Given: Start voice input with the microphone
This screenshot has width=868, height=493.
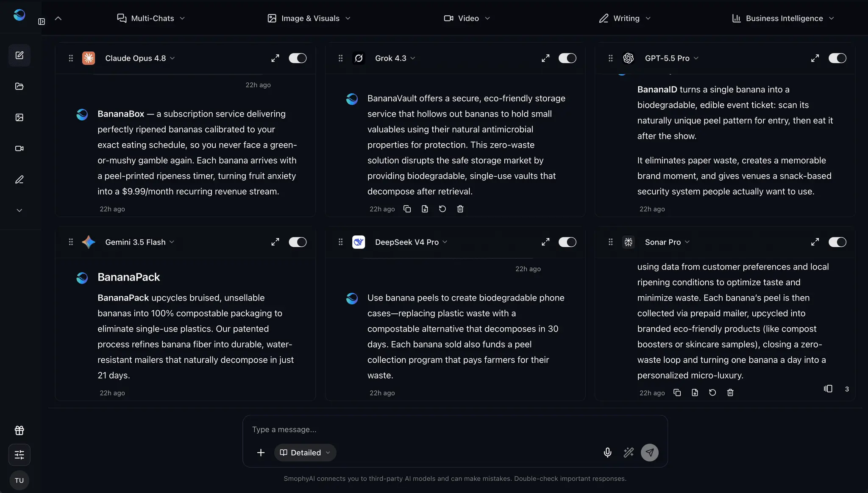Looking at the screenshot, I should click(x=607, y=453).
